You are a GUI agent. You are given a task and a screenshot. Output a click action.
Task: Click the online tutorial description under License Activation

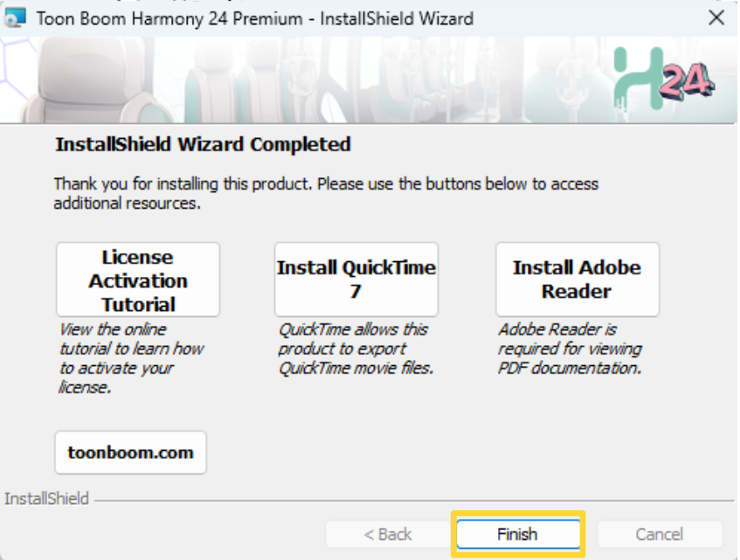point(131,358)
